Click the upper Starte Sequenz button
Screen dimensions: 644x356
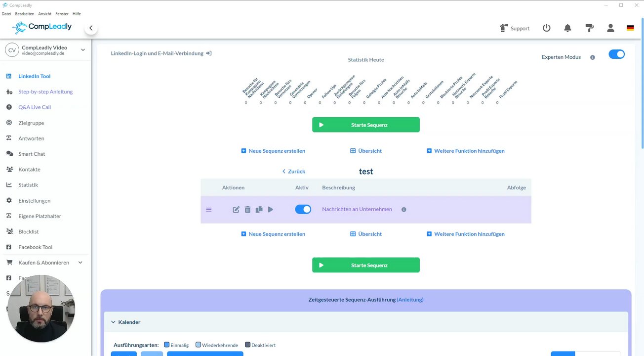pos(366,125)
